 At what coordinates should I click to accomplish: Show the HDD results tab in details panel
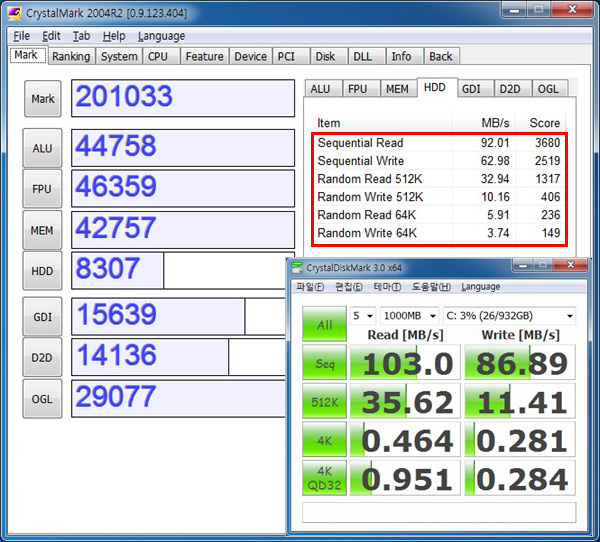pyautogui.click(x=435, y=88)
